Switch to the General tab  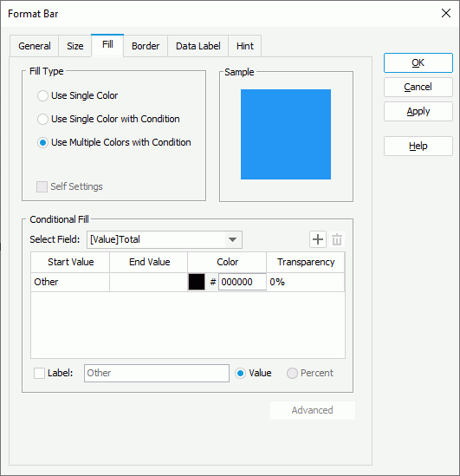point(35,46)
